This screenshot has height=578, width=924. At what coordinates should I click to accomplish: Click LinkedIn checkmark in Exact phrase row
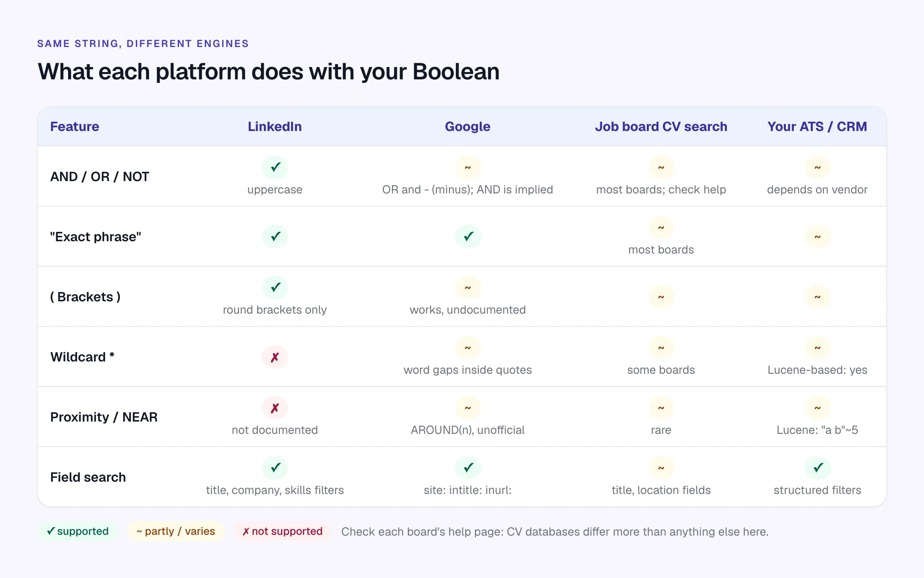[275, 237]
